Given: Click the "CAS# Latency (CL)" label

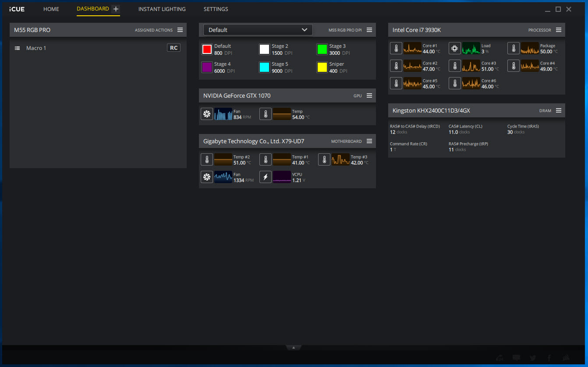Looking at the screenshot, I should pos(465,126).
